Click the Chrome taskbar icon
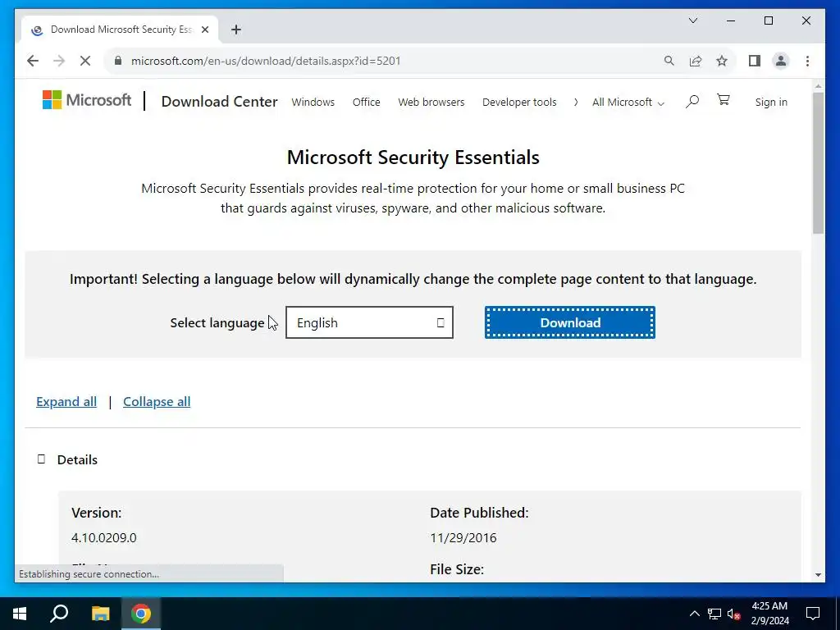Image resolution: width=840 pixels, height=630 pixels. [141, 614]
